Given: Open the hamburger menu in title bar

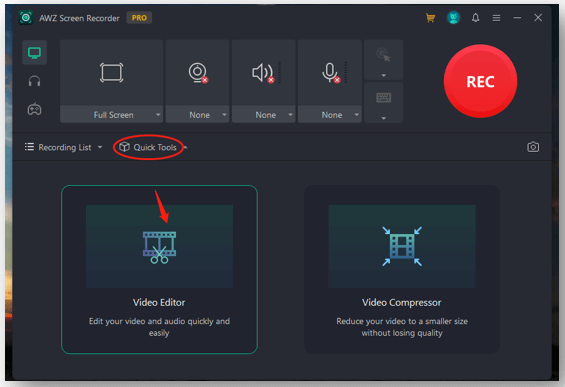Looking at the screenshot, I should [x=497, y=18].
